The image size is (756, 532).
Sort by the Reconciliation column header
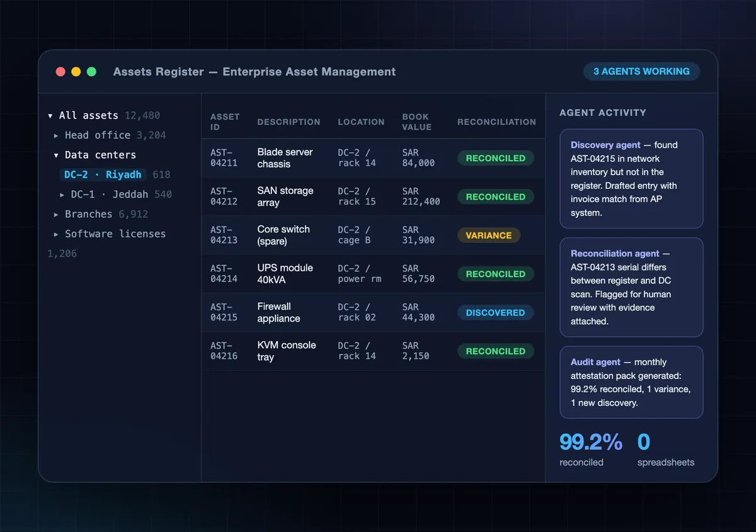(496, 122)
